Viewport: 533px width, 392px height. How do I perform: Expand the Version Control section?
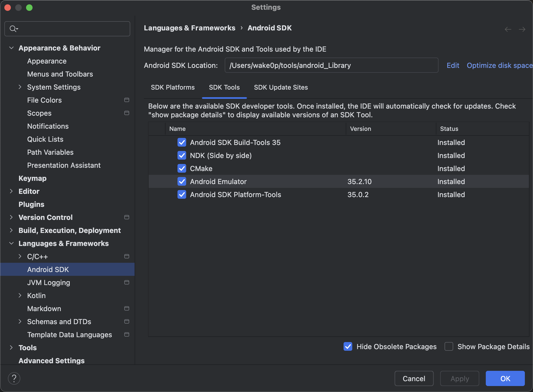click(11, 217)
